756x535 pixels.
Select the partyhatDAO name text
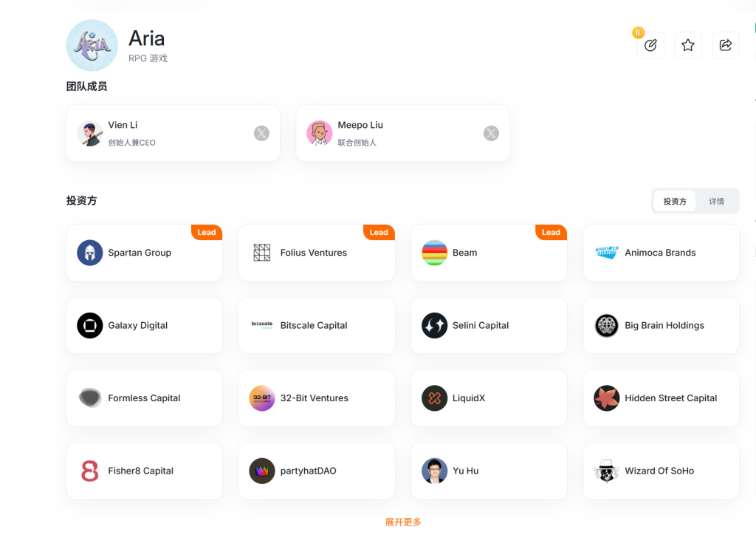tap(308, 471)
